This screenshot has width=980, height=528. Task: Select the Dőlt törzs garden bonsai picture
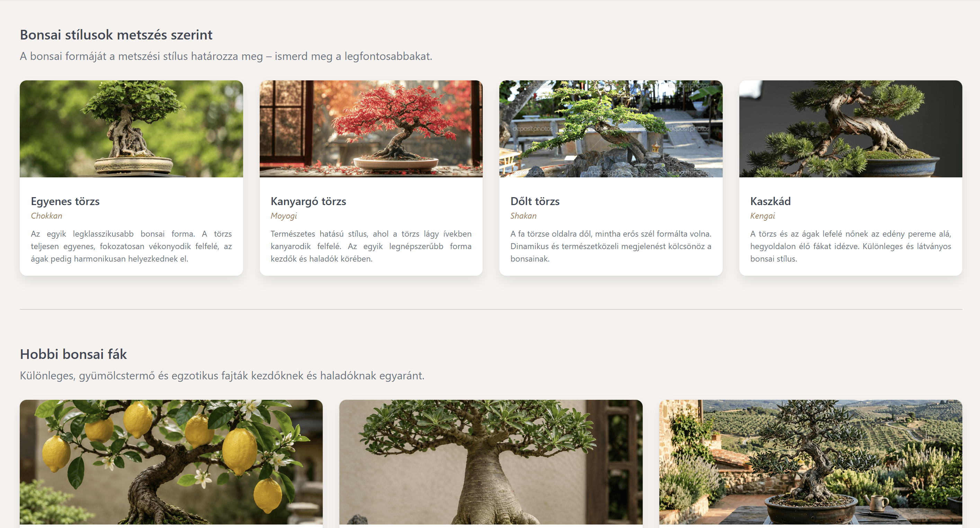(611, 129)
